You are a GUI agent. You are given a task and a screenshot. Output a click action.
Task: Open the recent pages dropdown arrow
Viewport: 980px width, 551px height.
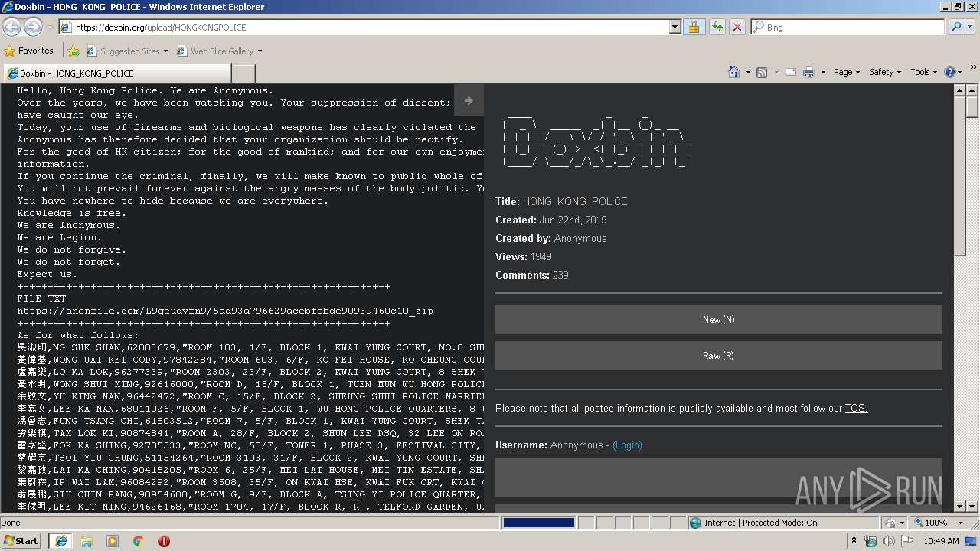click(x=50, y=28)
